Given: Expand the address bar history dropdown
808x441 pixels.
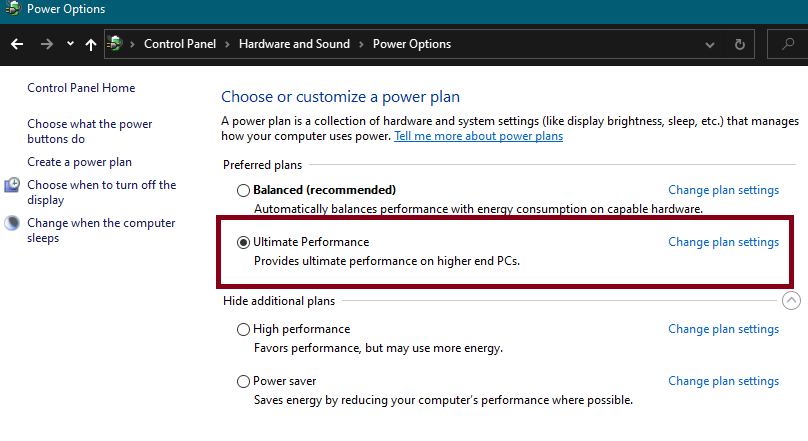Looking at the screenshot, I should (710, 45).
